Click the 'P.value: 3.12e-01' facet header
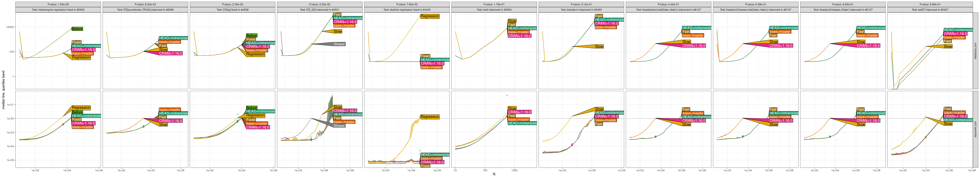Screen dimensions: 980x178 coord(581,5)
